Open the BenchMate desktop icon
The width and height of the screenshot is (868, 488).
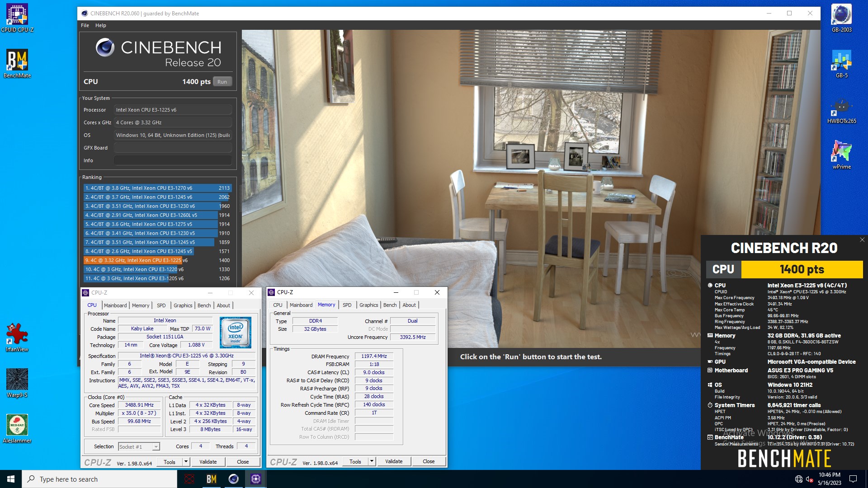pyautogui.click(x=17, y=64)
